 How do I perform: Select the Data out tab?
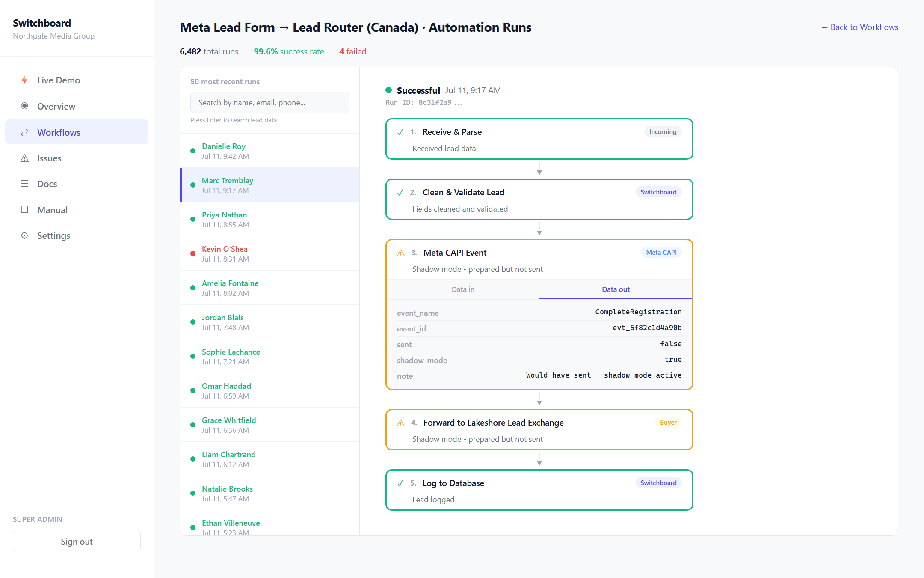616,289
